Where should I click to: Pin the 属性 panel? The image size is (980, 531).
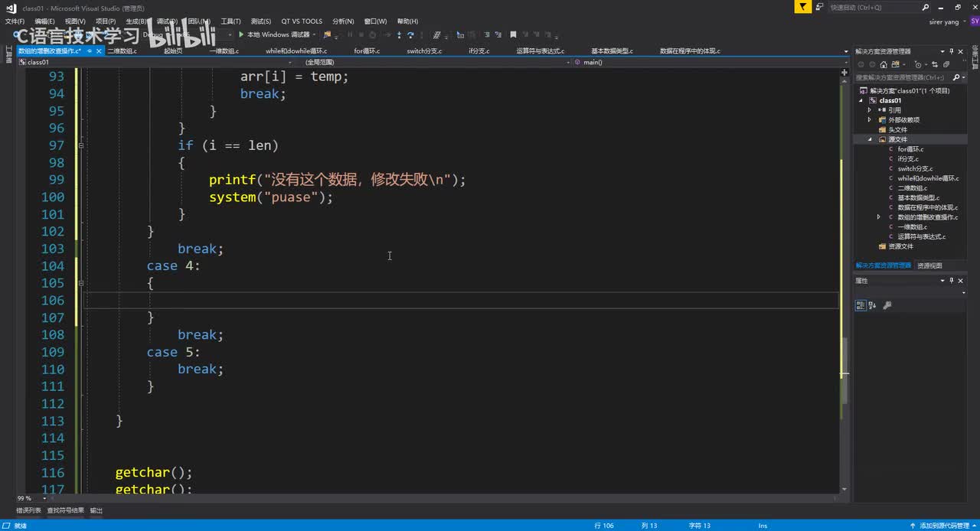(952, 281)
